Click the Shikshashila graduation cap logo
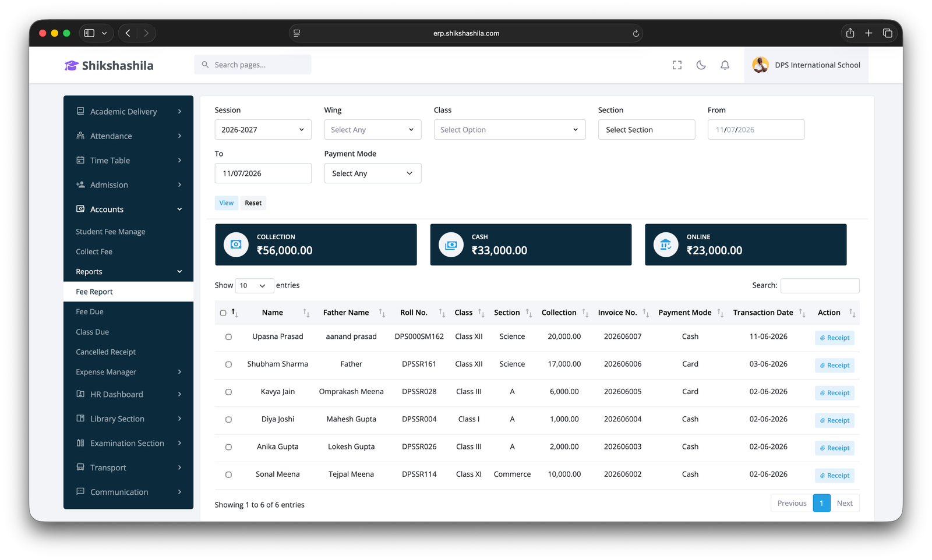The width and height of the screenshot is (932, 560). point(71,66)
